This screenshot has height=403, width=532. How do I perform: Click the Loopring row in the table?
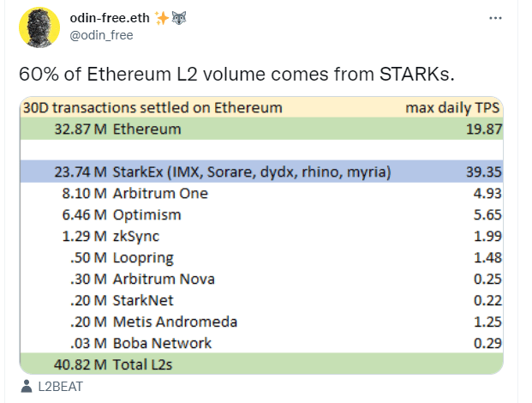tap(260, 257)
